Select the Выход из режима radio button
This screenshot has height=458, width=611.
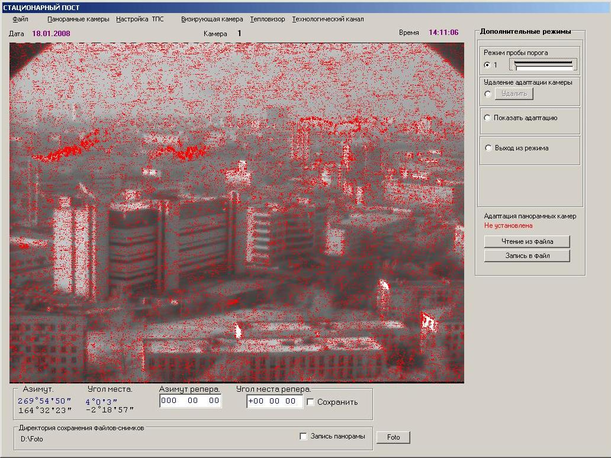487,148
